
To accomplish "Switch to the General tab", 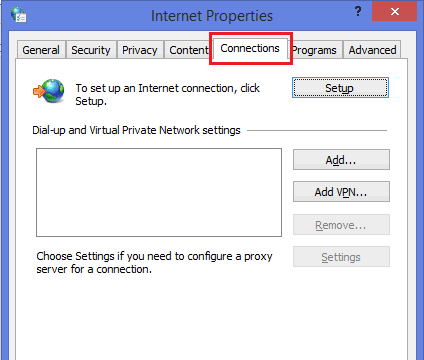I will (41, 50).
